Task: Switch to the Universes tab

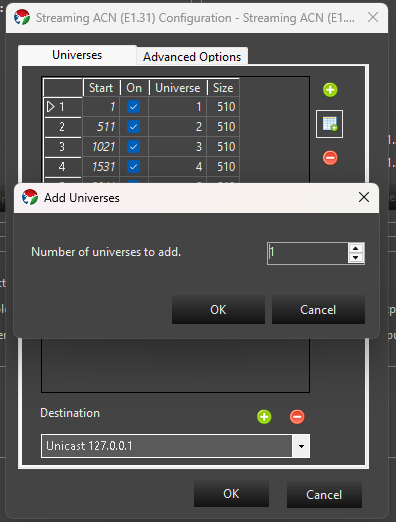Action: [77, 55]
